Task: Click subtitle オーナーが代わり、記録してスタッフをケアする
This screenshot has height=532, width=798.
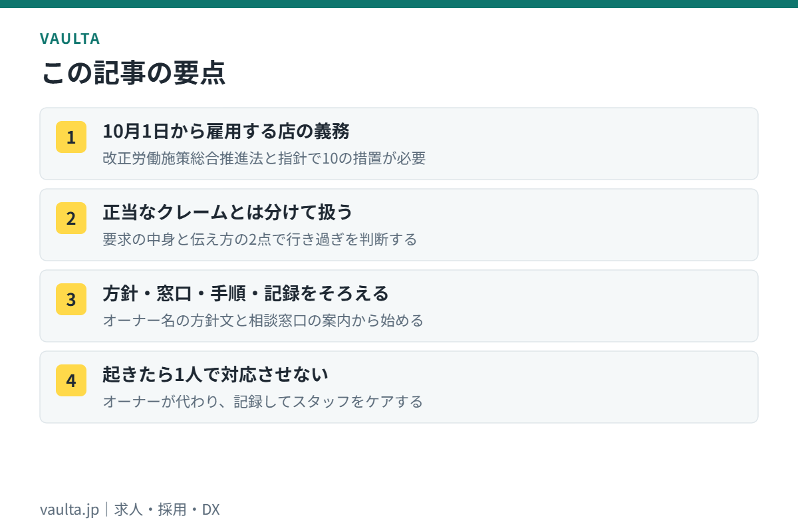Action: coord(263,402)
